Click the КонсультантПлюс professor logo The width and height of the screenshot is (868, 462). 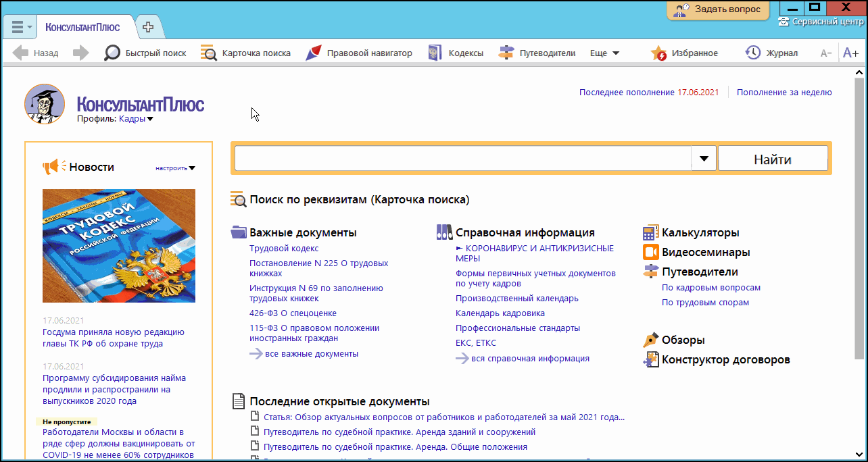[45, 105]
